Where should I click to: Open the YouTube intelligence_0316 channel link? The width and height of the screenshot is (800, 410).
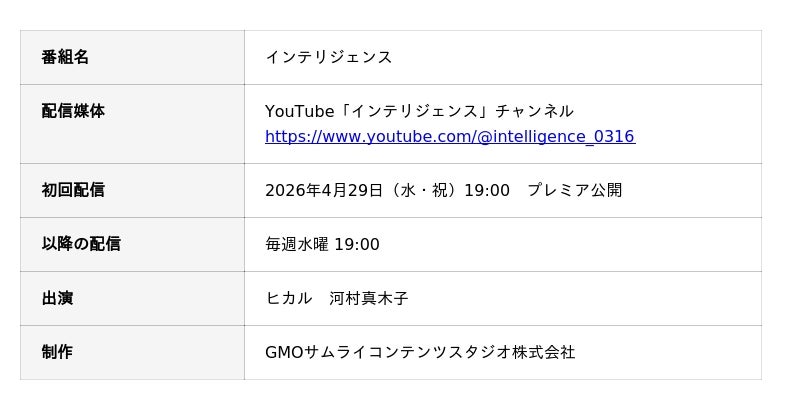pyautogui.click(x=449, y=137)
